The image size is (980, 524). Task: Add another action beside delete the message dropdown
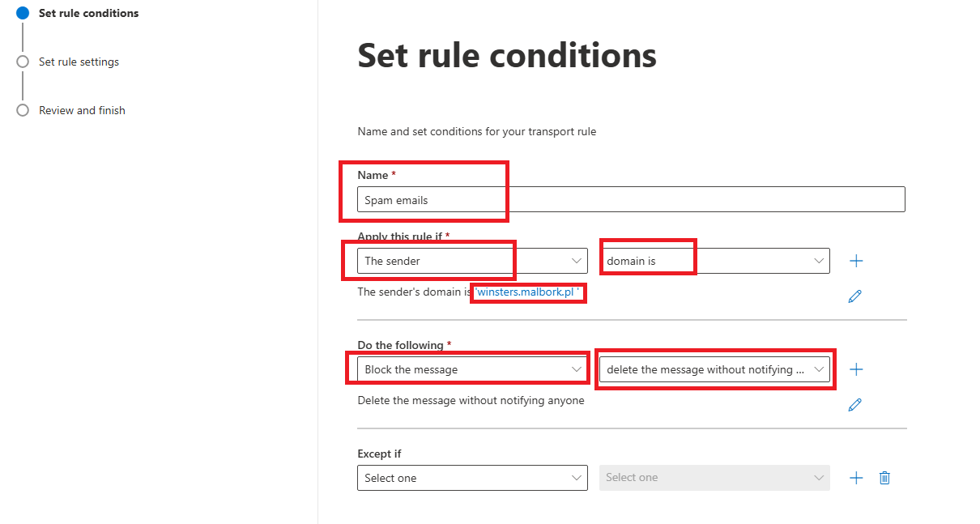(x=856, y=369)
